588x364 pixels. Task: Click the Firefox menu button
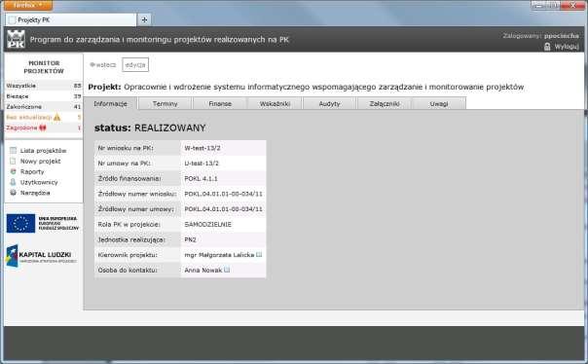pos(28,5)
